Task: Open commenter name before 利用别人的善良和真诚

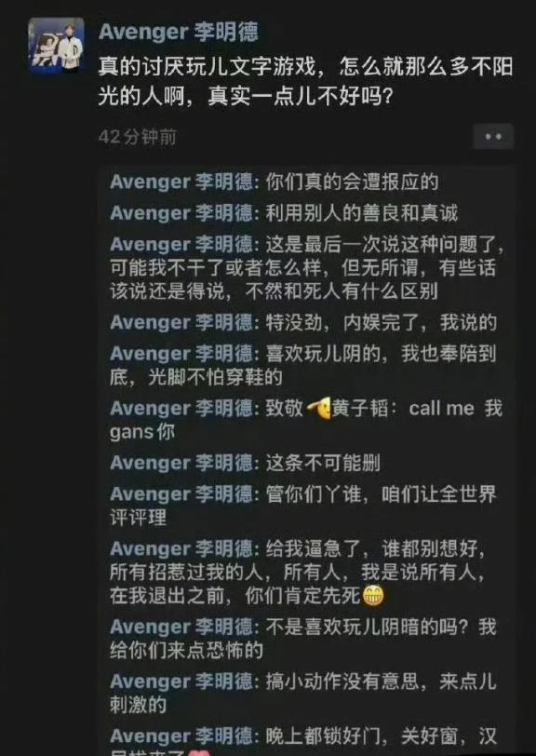Action: [x=181, y=213]
